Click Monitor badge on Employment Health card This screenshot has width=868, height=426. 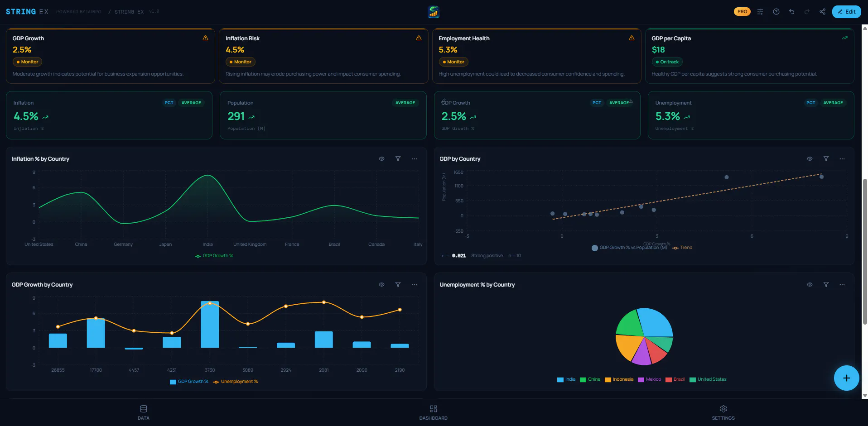pyautogui.click(x=453, y=62)
